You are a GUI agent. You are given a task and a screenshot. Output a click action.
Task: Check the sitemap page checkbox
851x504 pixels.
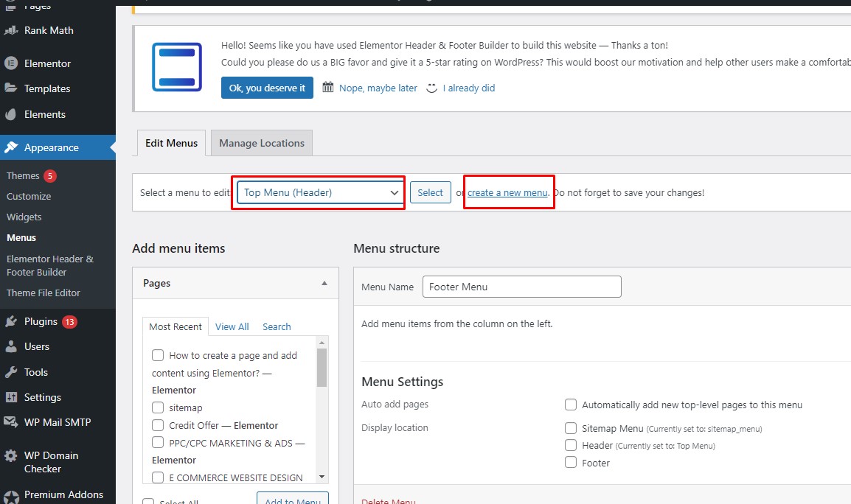pyautogui.click(x=158, y=407)
